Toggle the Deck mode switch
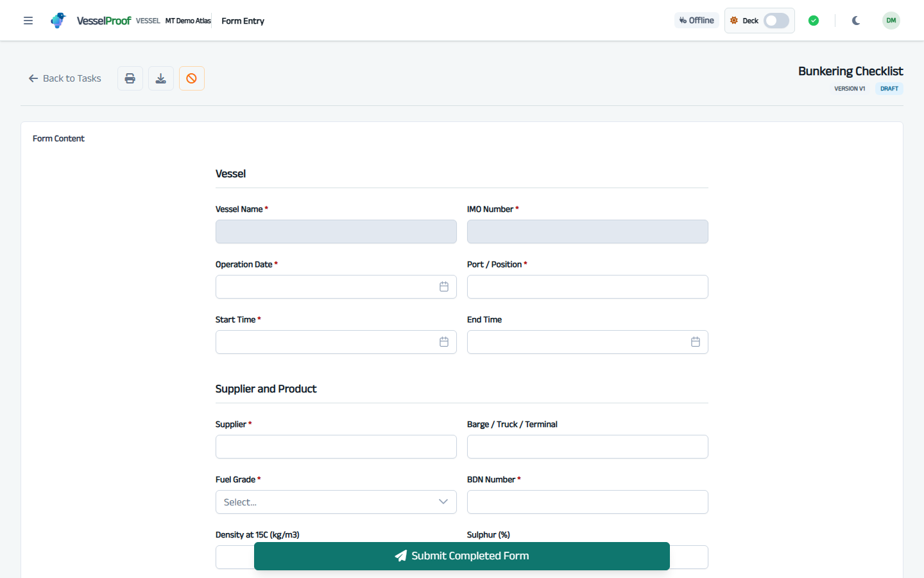Viewport: 924px width, 578px height. pyautogui.click(x=776, y=21)
